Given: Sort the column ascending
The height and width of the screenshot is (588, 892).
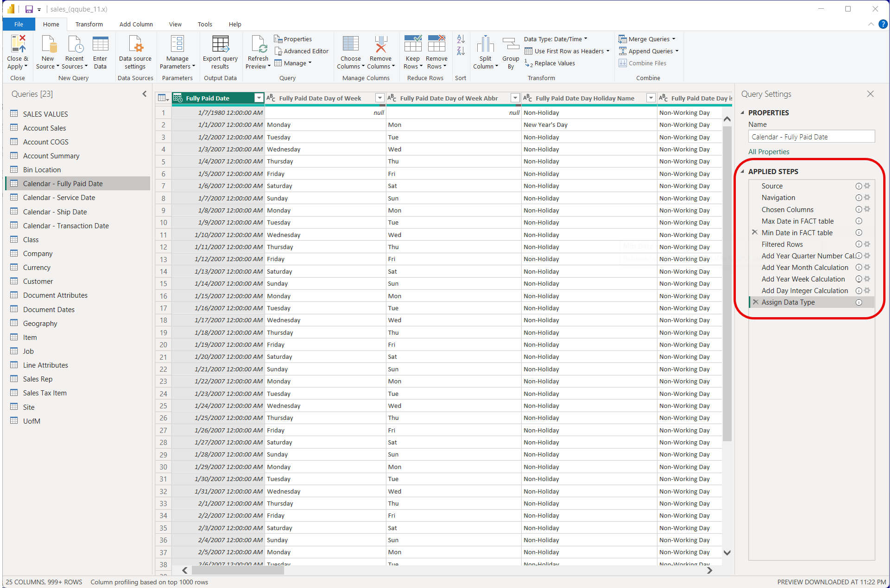Looking at the screenshot, I should coord(461,39).
